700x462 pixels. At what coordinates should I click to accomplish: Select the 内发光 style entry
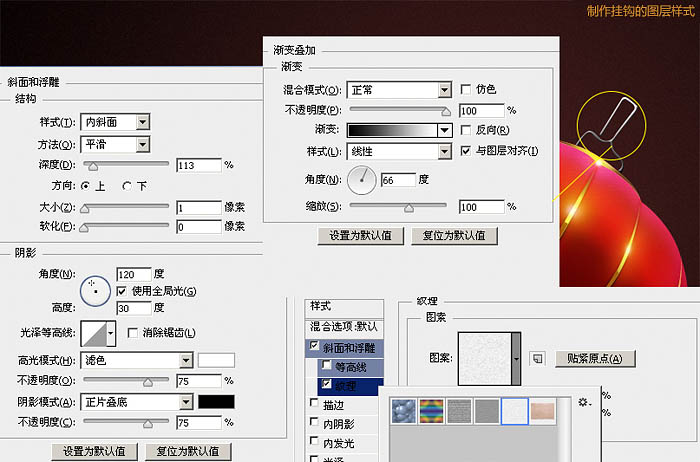(x=339, y=443)
